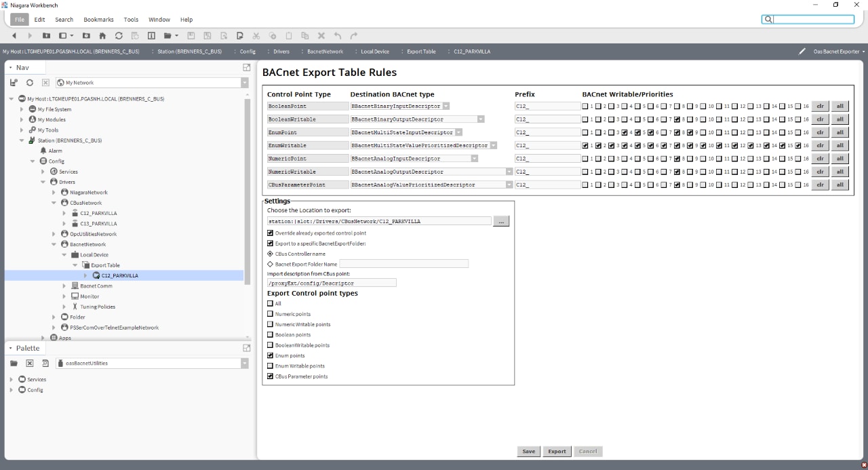Go back with the toolbar back arrow
The height and width of the screenshot is (470, 868).
pos(14,35)
